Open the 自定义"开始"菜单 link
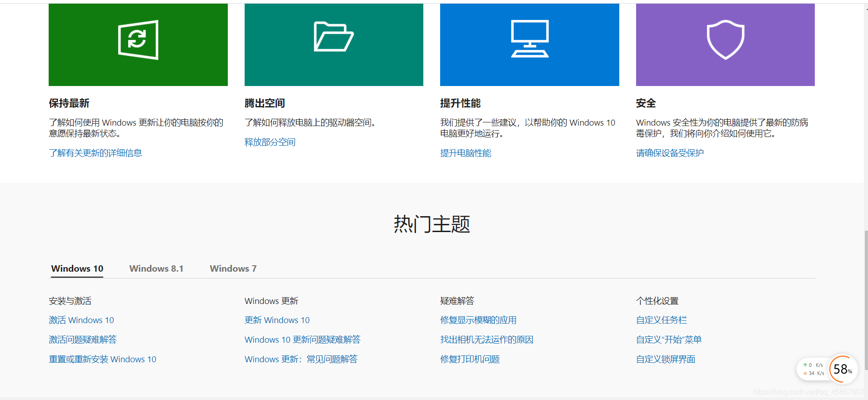Image resolution: width=868 pixels, height=400 pixels. click(669, 339)
